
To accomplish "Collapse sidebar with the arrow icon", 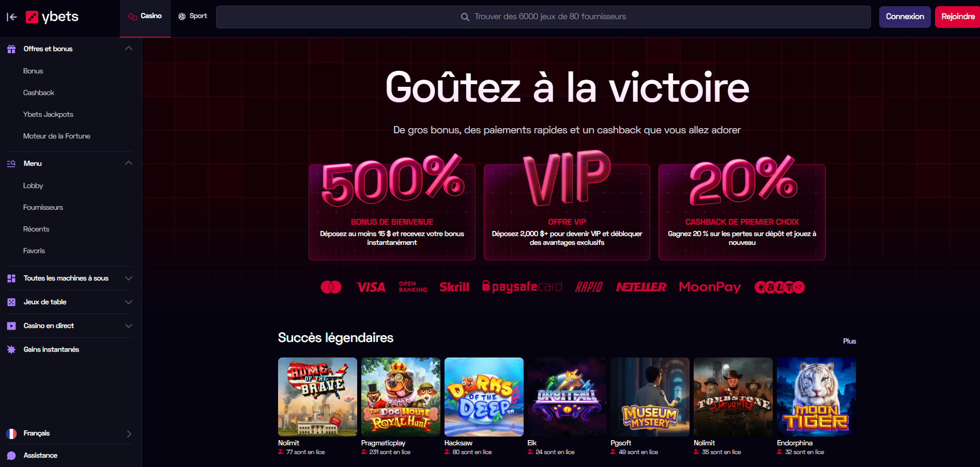I will (x=11, y=17).
